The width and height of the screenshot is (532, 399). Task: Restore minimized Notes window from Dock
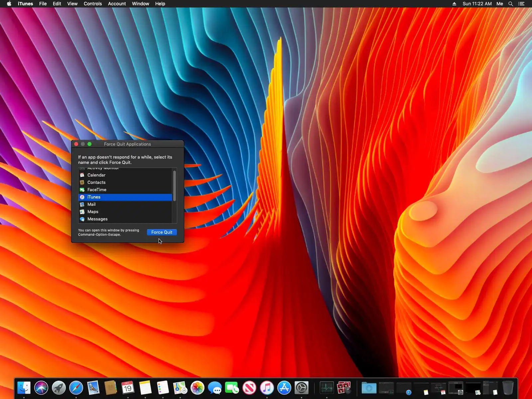point(421,388)
